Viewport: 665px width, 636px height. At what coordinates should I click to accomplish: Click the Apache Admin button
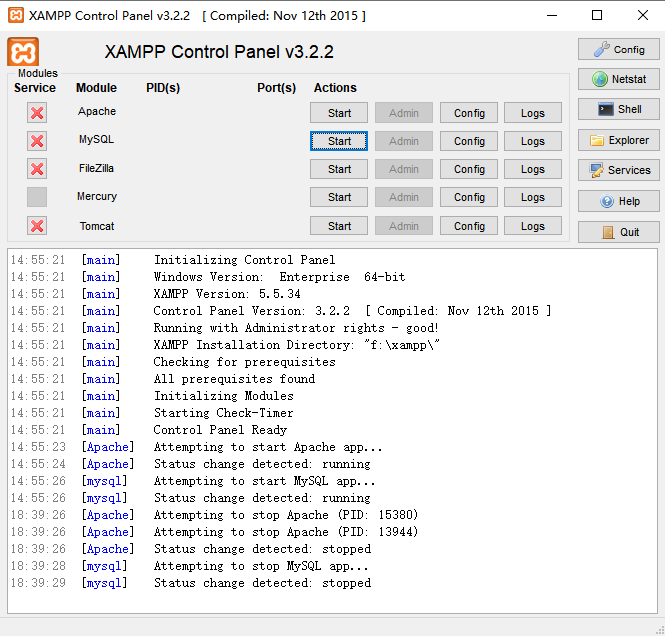pos(404,113)
